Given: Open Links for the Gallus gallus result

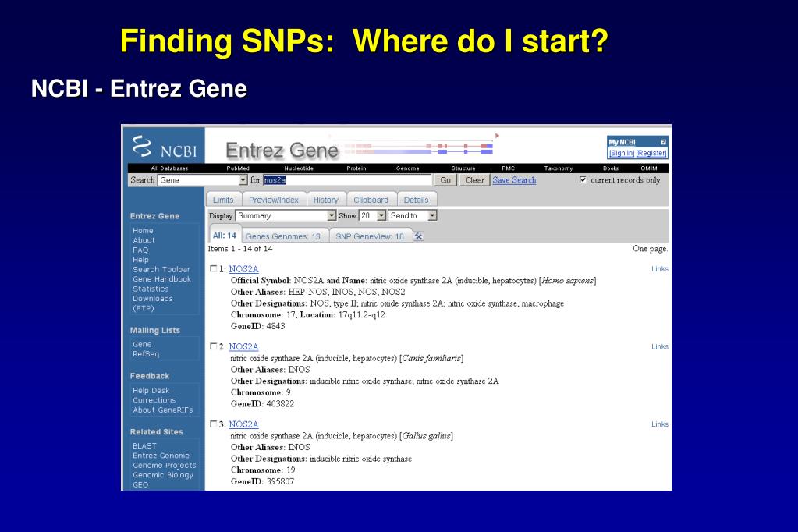Looking at the screenshot, I should click(x=660, y=424).
